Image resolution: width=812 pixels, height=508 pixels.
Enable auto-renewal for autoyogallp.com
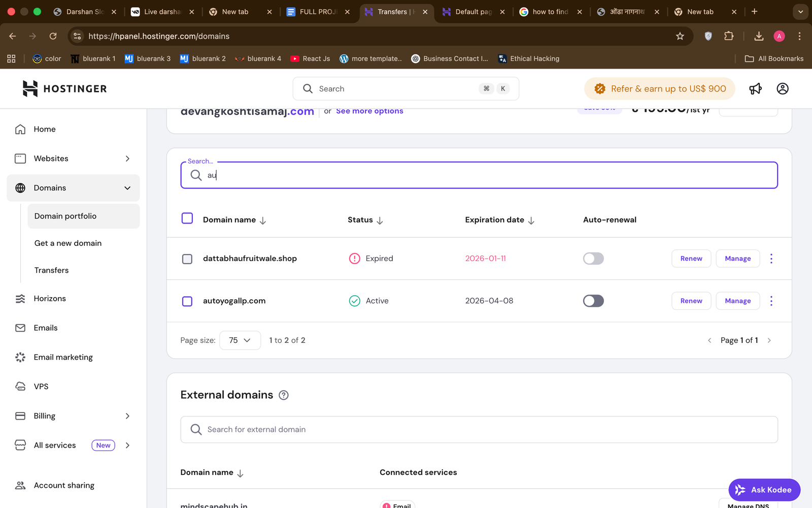pyautogui.click(x=593, y=301)
